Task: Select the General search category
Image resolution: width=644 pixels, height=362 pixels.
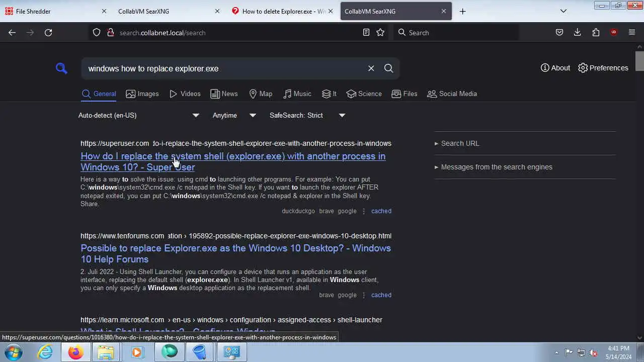Action: tap(99, 94)
